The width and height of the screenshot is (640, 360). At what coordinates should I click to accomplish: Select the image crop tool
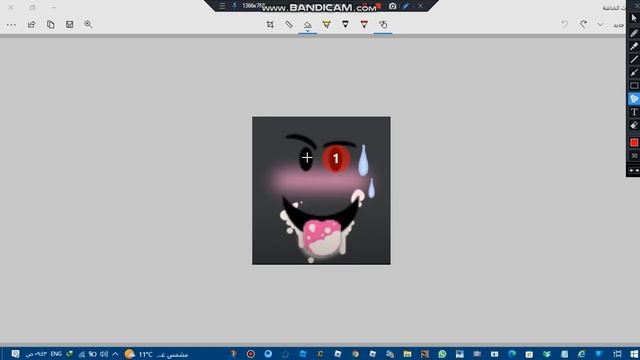[x=270, y=24]
